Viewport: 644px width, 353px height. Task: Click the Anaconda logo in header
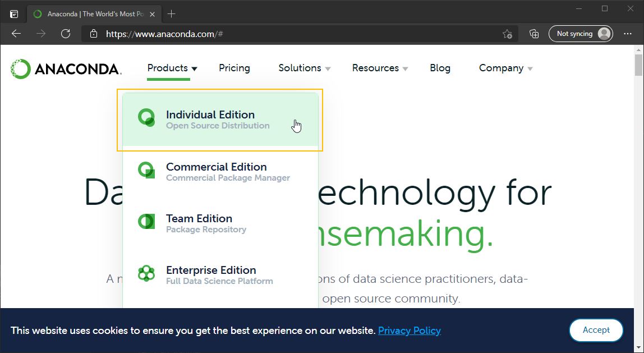tap(66, 69)
